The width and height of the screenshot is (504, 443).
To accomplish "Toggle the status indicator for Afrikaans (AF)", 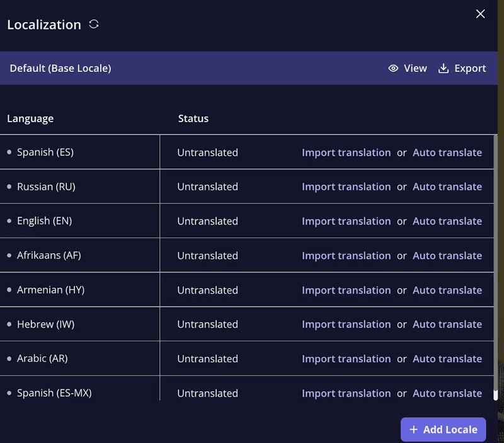I will (9, 255).
